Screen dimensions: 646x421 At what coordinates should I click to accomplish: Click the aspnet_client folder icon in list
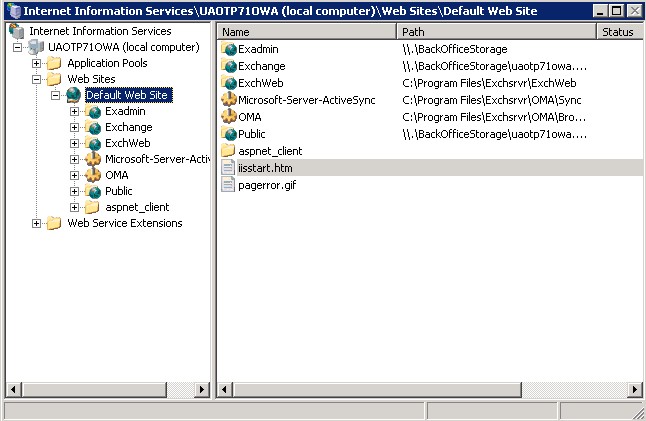pos(228,151)
